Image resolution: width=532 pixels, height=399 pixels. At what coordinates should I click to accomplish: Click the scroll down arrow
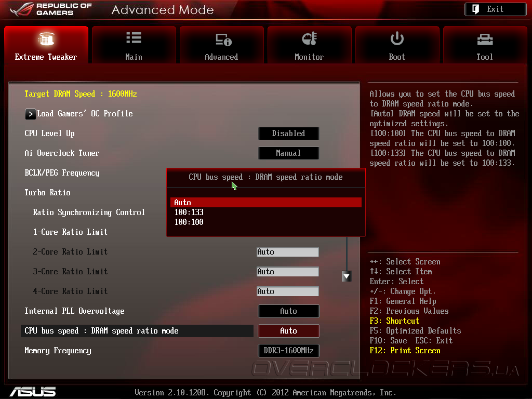[347, 276]
